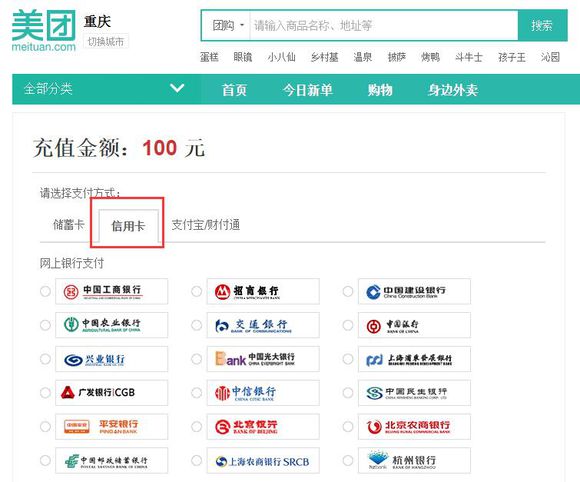Viewport: 580px width, 482px height.
Task: Select the 中国工商银行 radio button
Action: 45,291
